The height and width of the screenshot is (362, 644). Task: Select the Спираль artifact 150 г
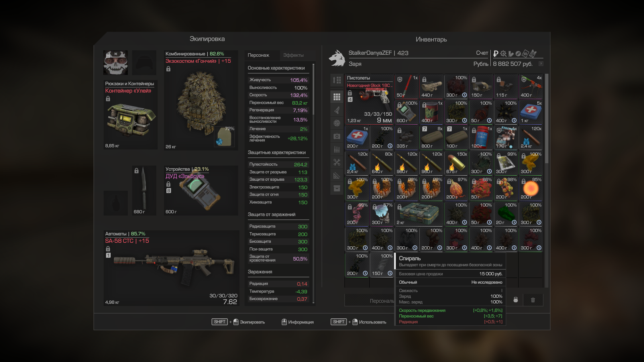[382, 265]
